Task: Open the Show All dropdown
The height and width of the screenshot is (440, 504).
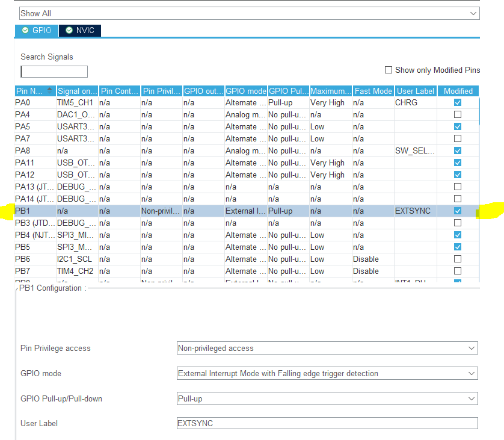Action: coord(249,13)
